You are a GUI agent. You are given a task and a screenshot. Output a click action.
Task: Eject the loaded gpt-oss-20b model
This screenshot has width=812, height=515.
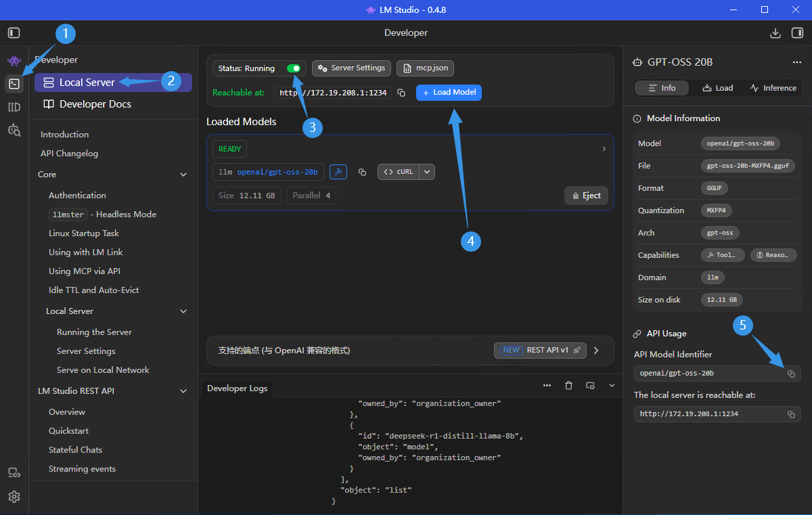pyautogui.click(x=586, y=196)
